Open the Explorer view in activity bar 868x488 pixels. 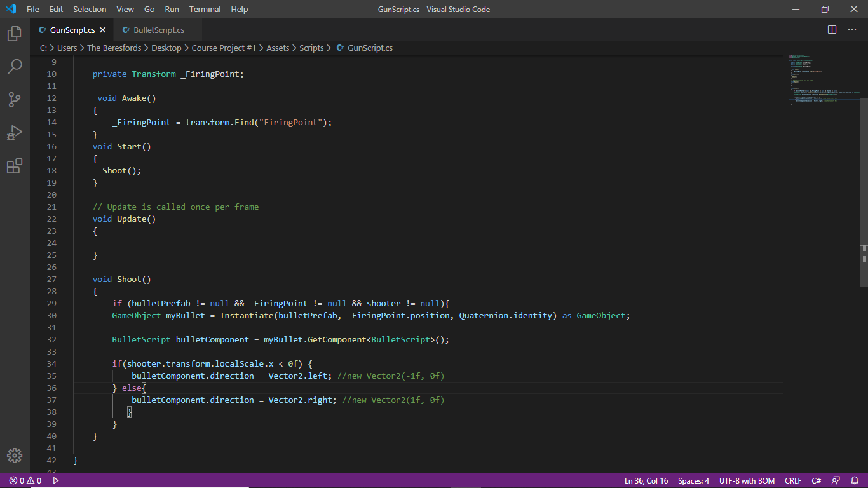[x=15, y=34]
